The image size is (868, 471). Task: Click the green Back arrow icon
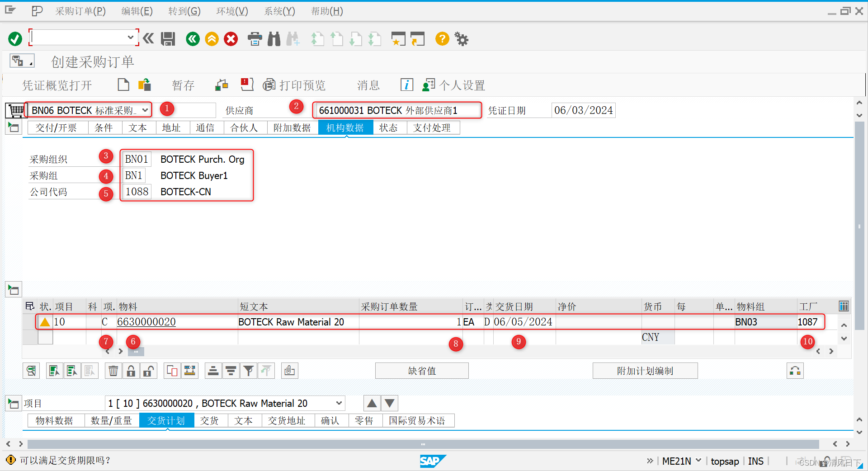(x=193, y=39)
